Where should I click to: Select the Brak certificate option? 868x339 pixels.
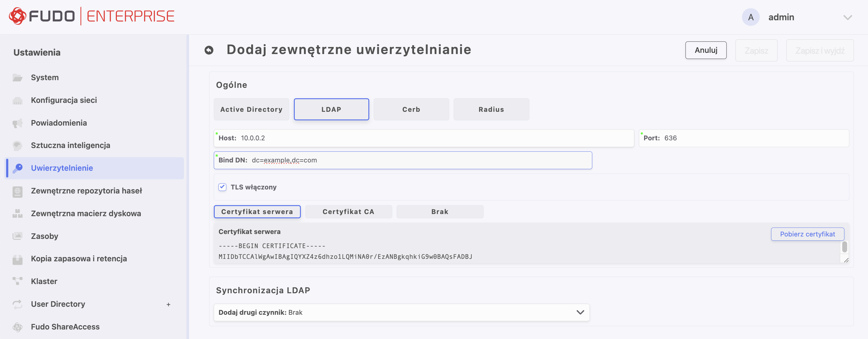pyautogui.click(x=440, y=212)
